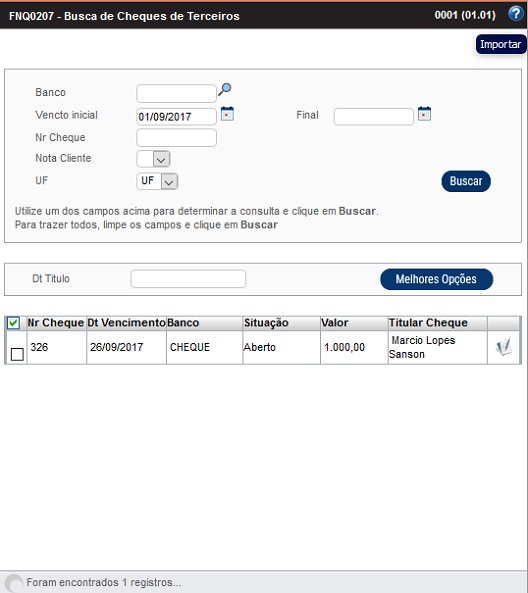Image resolution: width=528 pixels, height=593 pixels.
Task: Click the Final date input field
Action: pyautogui.click(x=374, y=116)
